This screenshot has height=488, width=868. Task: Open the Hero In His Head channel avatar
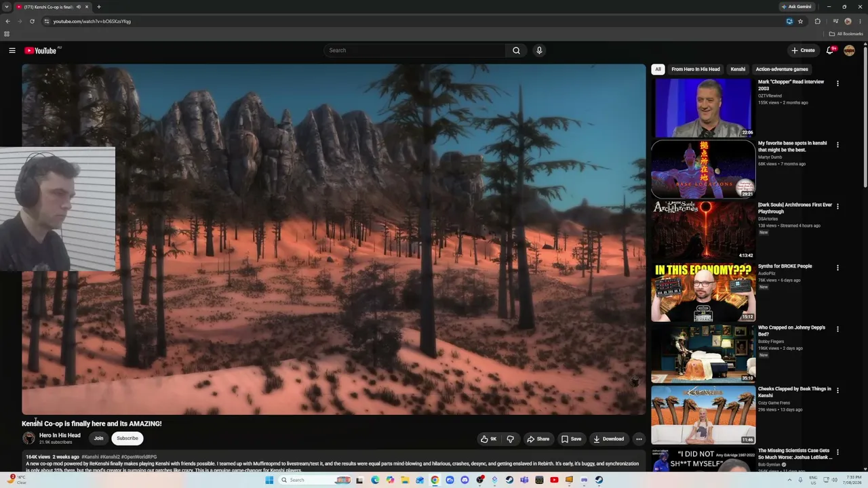(28, 439)
